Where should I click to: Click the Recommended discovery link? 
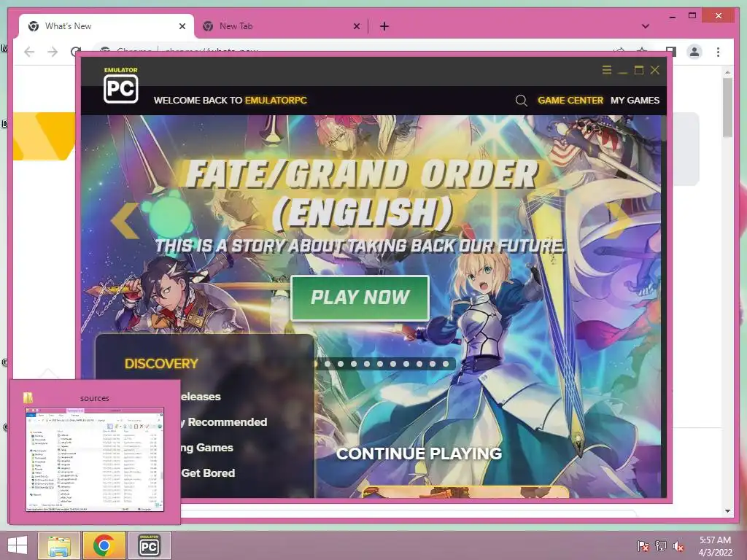click(223, 422)
